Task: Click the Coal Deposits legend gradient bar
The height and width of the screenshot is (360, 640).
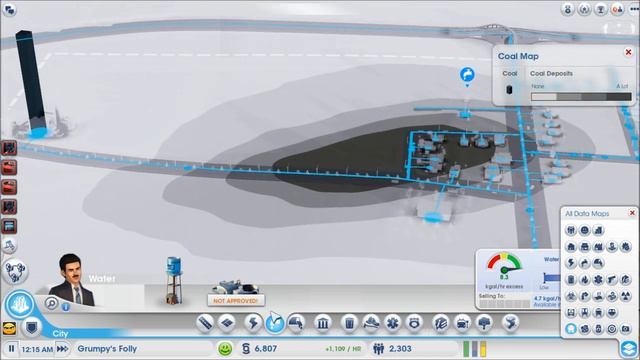Action: [x=581, y=97]
